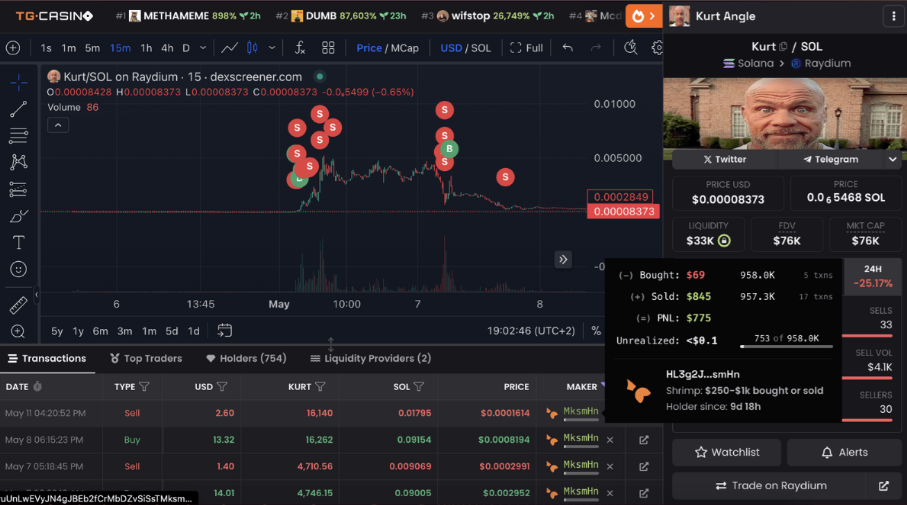Open the go-to-date calendar icon
907x505 pixels.
pos(224,331)
